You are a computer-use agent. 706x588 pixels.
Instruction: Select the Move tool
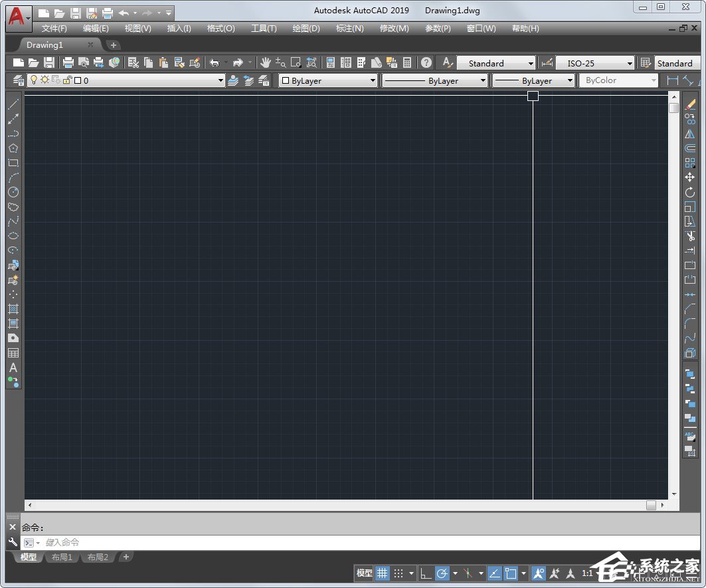click(x=691, y=177)
